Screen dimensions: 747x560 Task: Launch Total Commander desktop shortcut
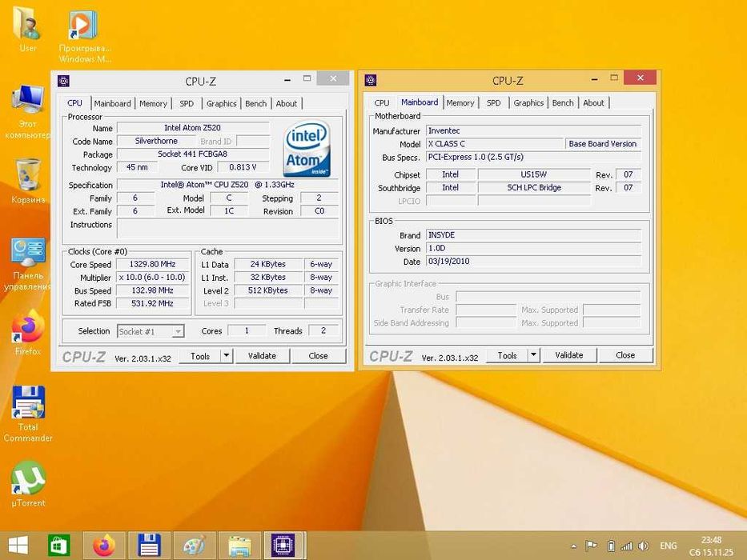pyautogui.click(x=28, y=414)
